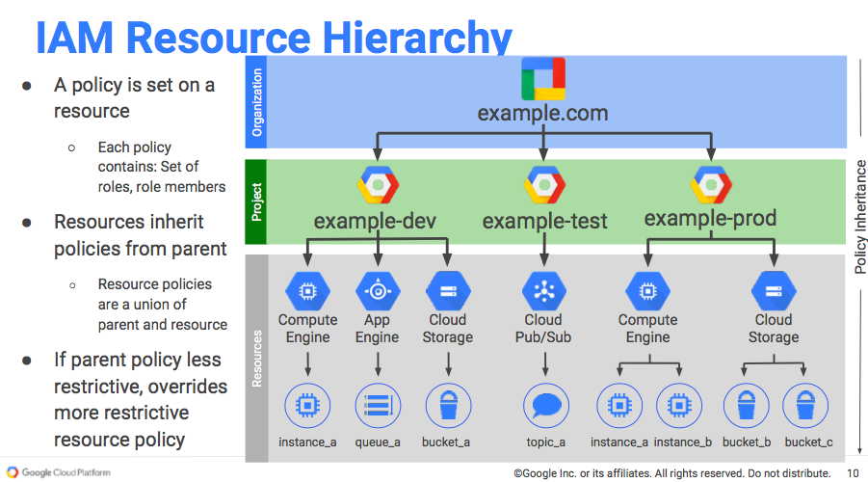
Task: Click the Cloud Pub/Sub service icon
Action: pyautogui.click(x=543, y=289)
